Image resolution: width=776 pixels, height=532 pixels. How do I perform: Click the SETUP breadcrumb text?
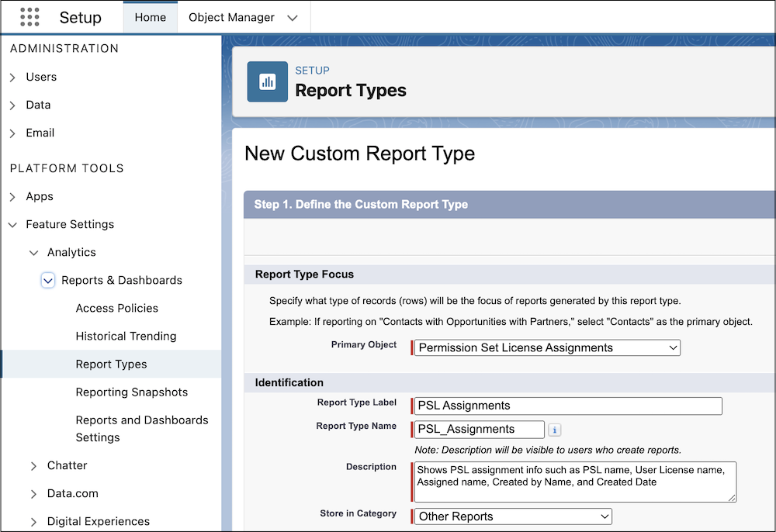coord(312,71)
